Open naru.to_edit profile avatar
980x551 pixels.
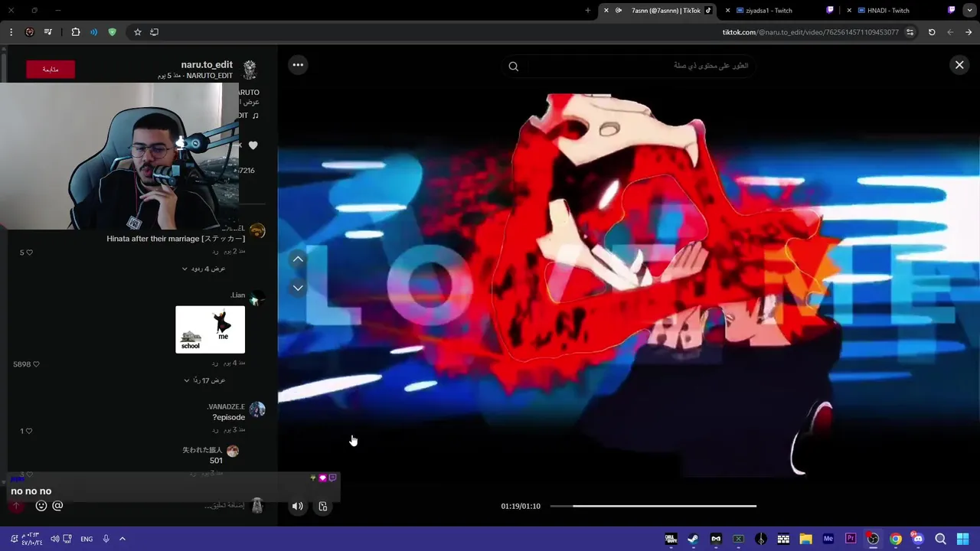pos(250,70)
